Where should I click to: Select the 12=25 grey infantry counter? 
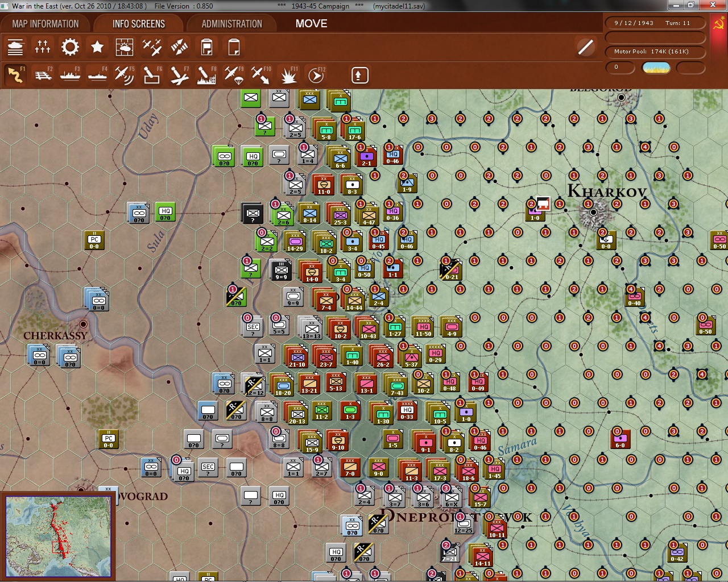coord(463,523)
